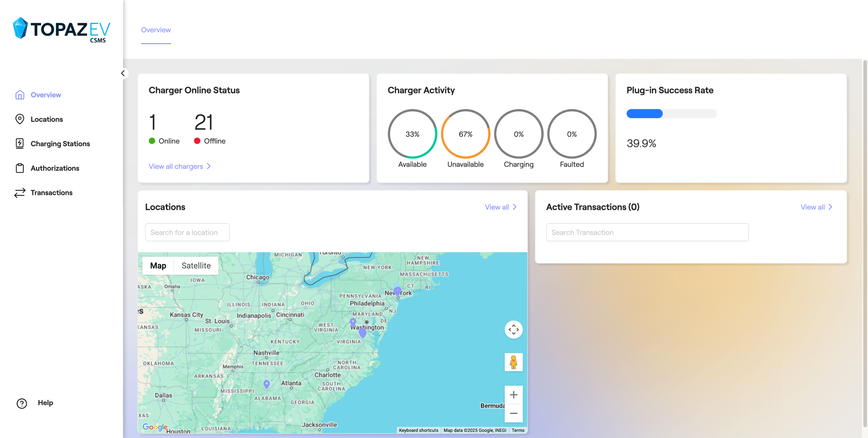Open View all in Active Transactions

[x=816, y=207]
